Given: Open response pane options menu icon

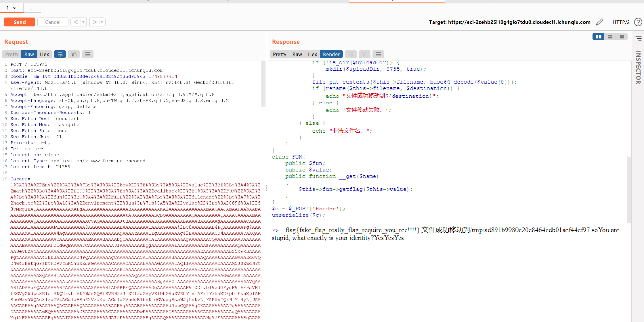Looking at the screenshot, I should [x=379, y=54].
